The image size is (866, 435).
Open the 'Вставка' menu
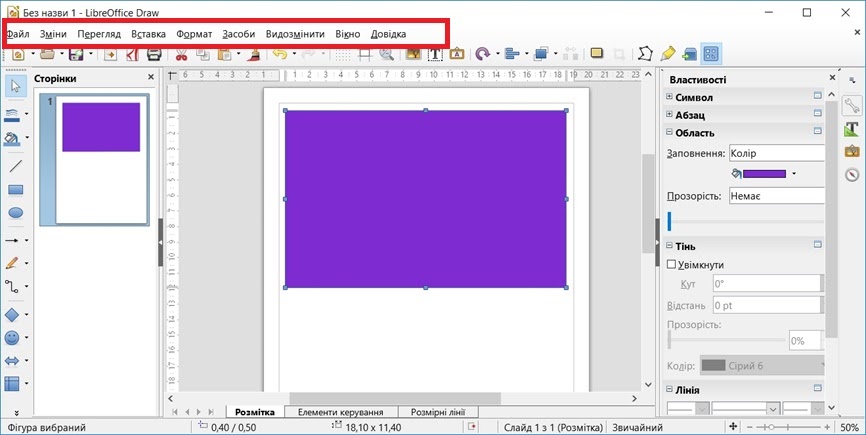coord(148,34)
